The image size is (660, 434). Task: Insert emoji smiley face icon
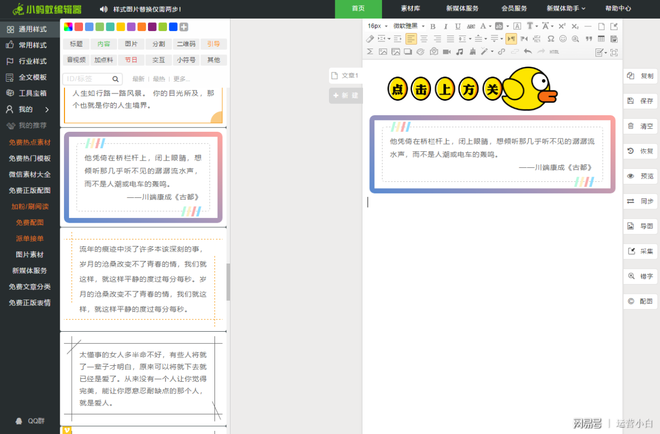(563, 39)
